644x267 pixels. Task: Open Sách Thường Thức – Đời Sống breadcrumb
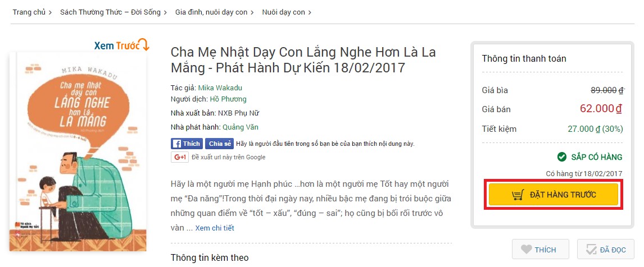pos(111,12)
